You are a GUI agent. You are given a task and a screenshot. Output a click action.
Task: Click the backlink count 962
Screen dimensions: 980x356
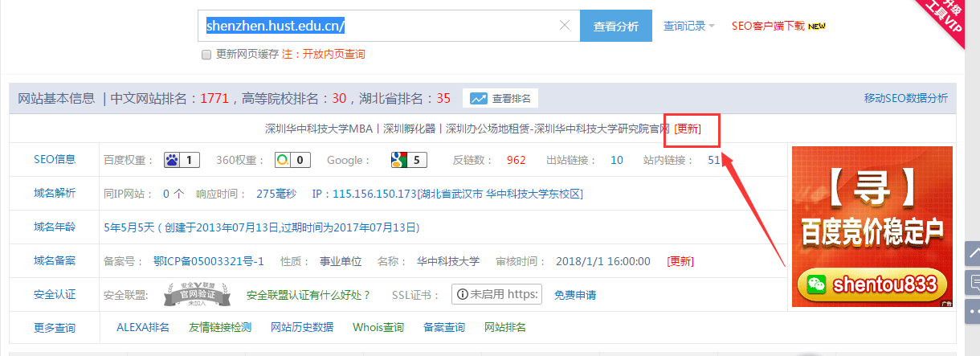point(517,160)
